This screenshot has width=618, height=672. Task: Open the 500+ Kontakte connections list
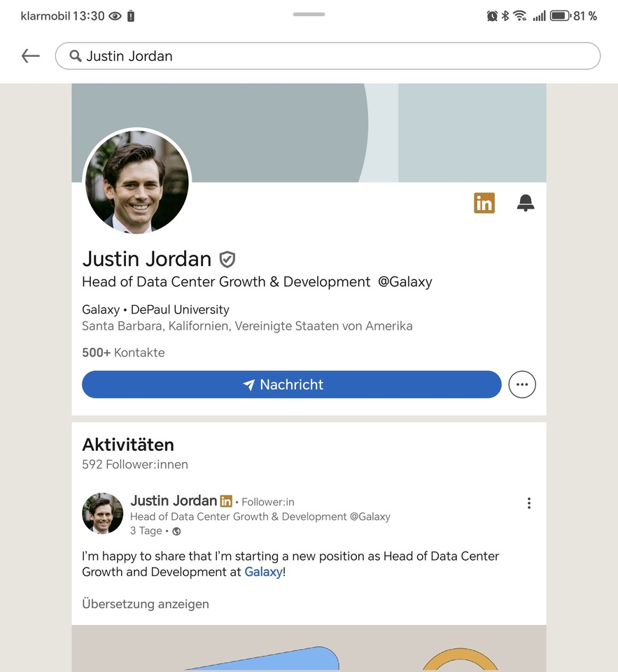point(123,353)
